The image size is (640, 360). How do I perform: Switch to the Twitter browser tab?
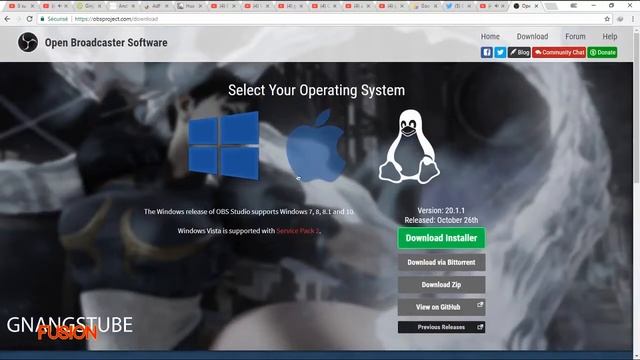tap(459, 6)
